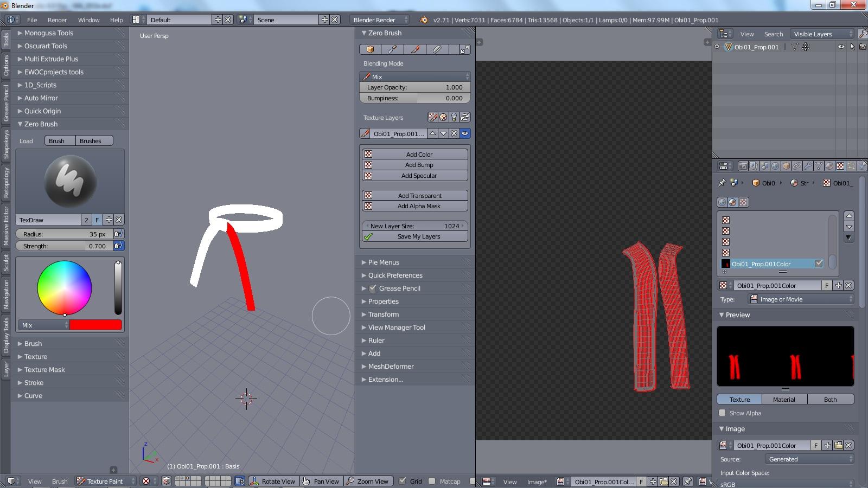Click the refresh icon beside Texture Layers
Viewport: 868px width, 488px height.
coord(465,117)
